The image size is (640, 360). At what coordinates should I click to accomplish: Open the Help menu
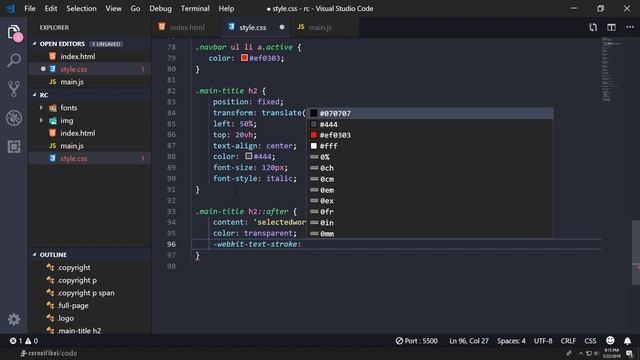pyautogui.click(x=226, y=8)
